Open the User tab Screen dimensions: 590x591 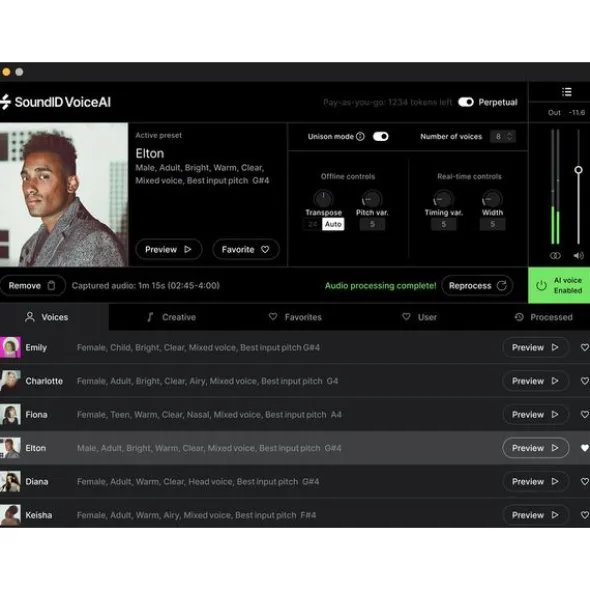tap(419, 317)
